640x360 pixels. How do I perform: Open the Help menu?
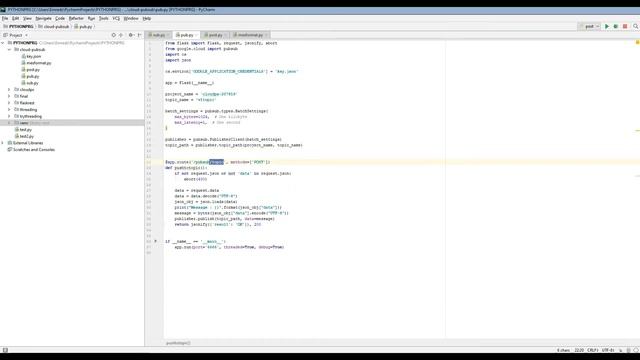147,18
